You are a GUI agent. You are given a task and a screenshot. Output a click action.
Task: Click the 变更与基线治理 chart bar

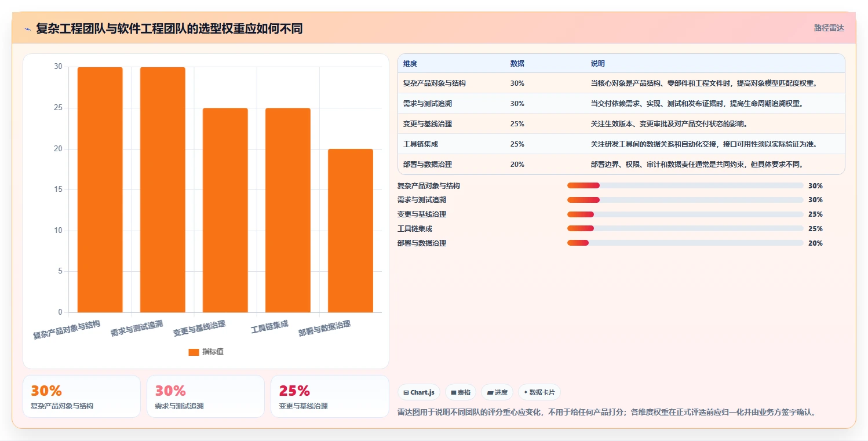point(225,210)
